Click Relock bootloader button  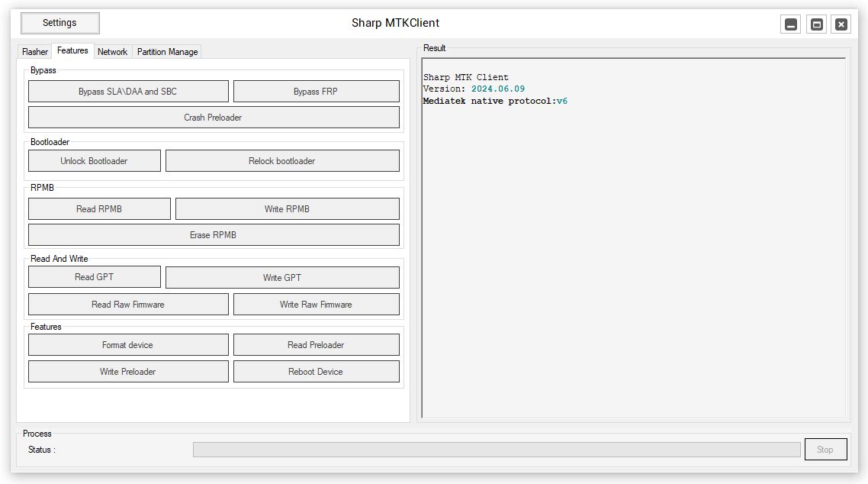[281, 161]
